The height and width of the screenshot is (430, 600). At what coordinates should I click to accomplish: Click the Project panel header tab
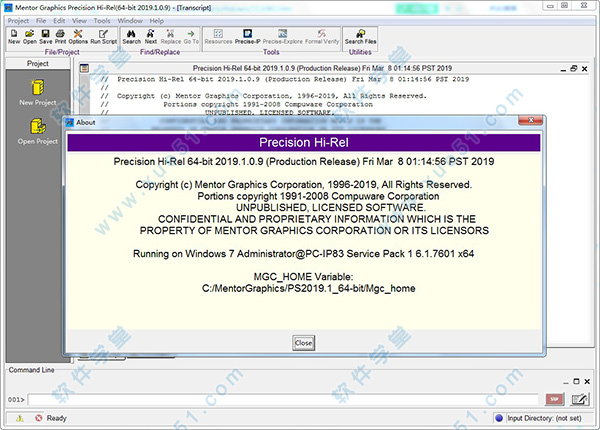(x=38, y=64)
